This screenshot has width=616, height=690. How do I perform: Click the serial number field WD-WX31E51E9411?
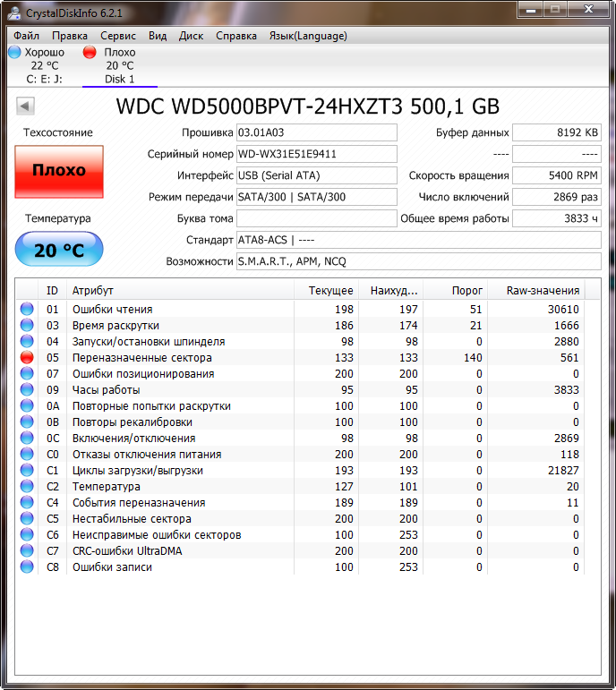pyautogui.click(x=316, y=154)
